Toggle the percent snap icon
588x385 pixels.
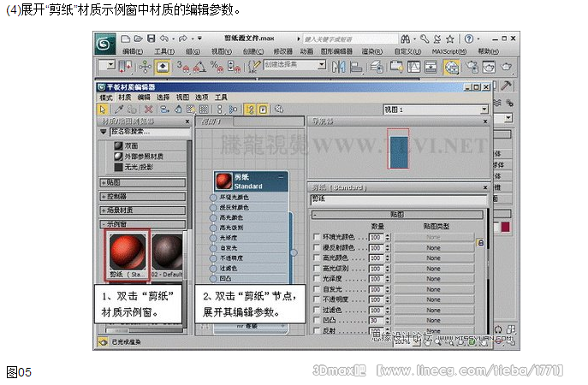[x=217, y=67]
